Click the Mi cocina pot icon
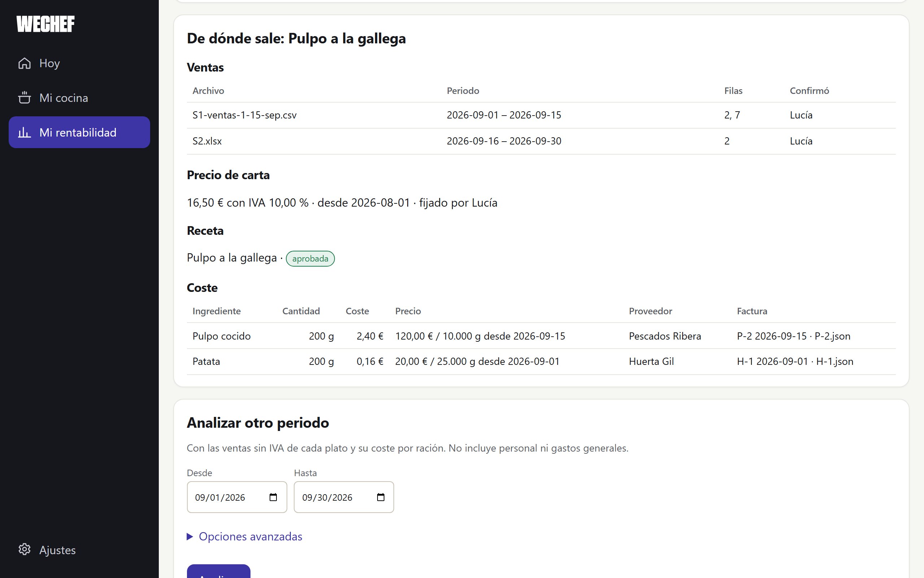The height and width of the screenshot is (578, 924). coord(25,98)
